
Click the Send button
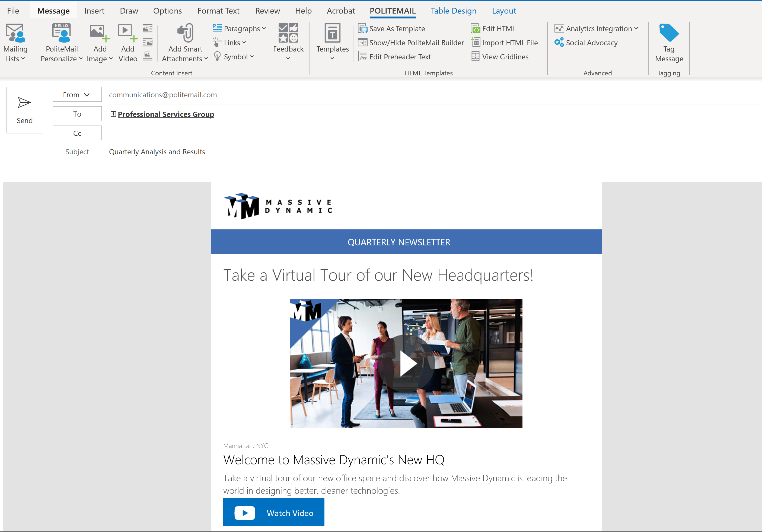(x=25, y=110)
